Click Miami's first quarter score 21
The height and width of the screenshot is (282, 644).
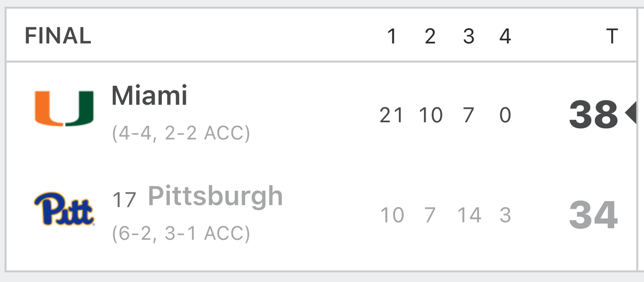[392, 115]
